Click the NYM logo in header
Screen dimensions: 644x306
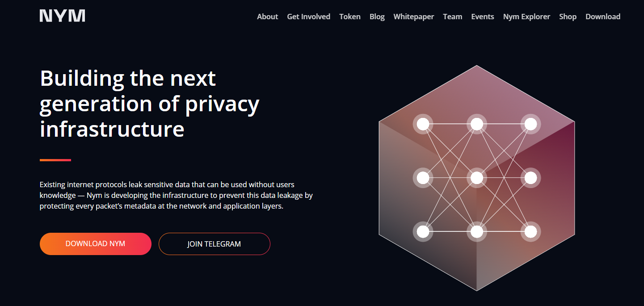tap(62, 16)
